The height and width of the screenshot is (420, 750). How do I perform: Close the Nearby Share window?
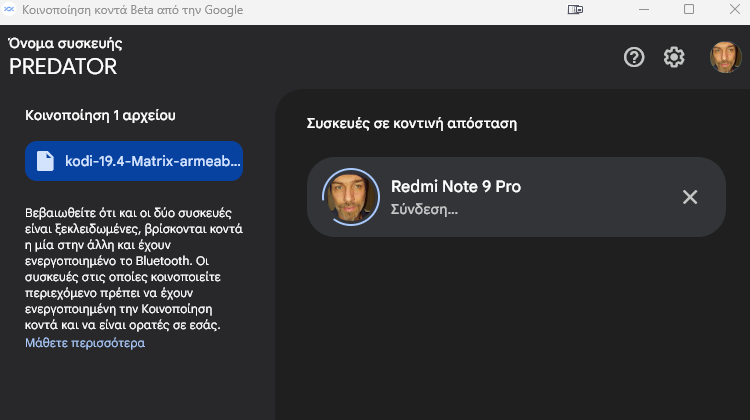[735, 10]
